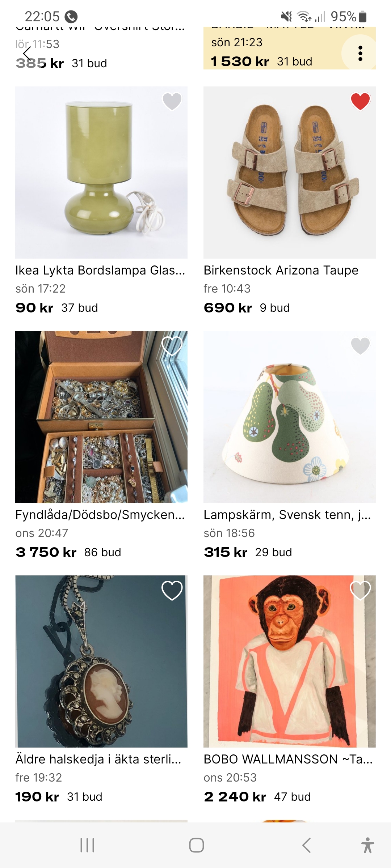
Task: Tap heart on Fyndlåda/Dödsbo/Smycken listing
Action: pyautogui.click(x=172, y=345)
